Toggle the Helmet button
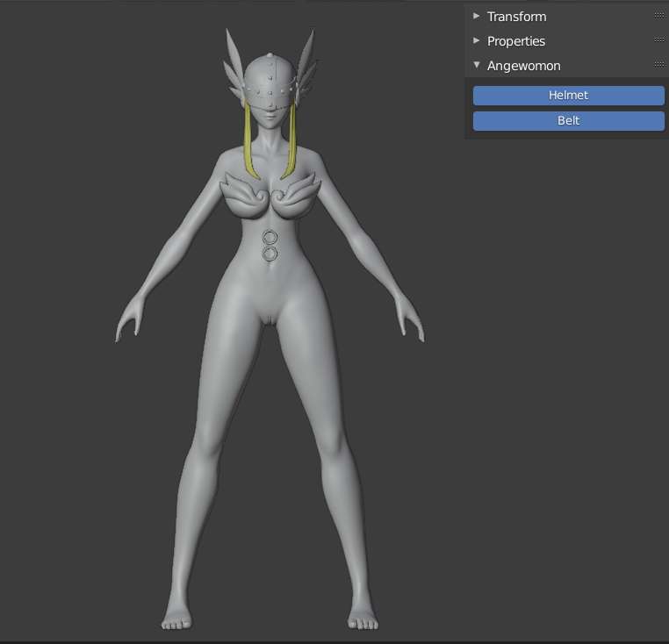Image resolution: width=669 pixels, height=644 pixels. [x=568, y=96]
